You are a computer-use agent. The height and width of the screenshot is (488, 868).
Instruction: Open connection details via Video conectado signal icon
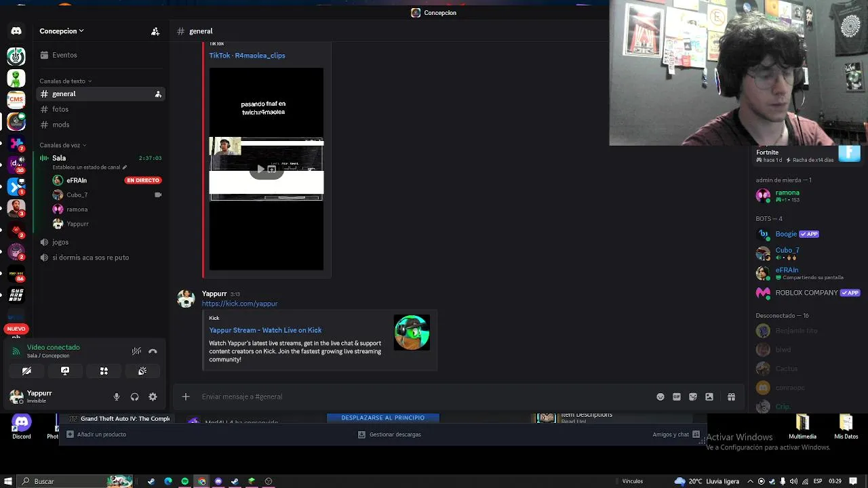(x=16, y=351)
